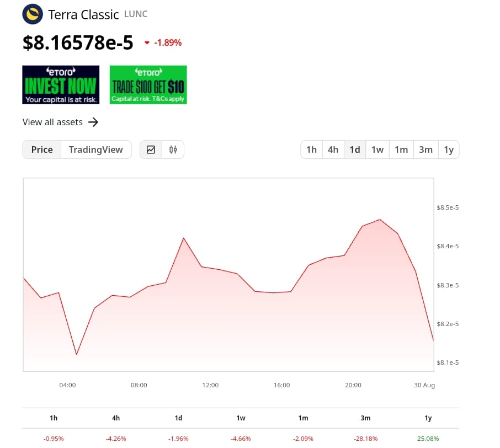Image resolution: width=500 pixels, height=448 pixels.
Task: Select the 3m timeframe option
Action: coord(425,149)
